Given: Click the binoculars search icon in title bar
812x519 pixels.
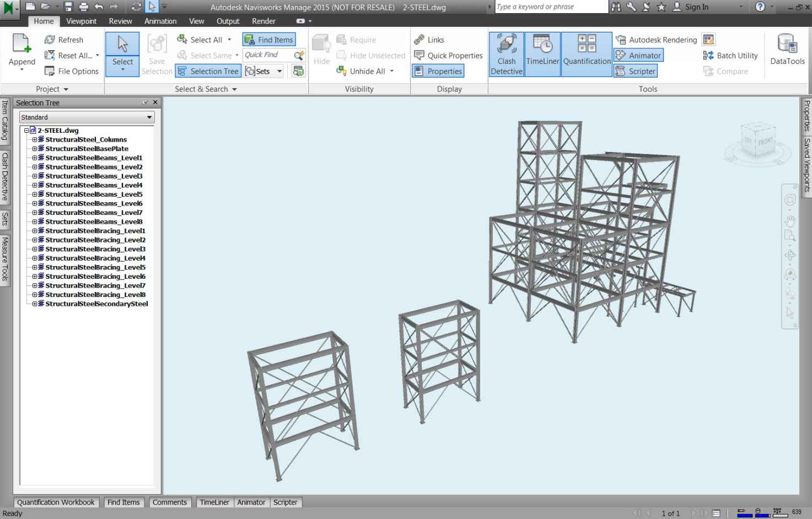Looking at the screenshot, I should point(616,7).
